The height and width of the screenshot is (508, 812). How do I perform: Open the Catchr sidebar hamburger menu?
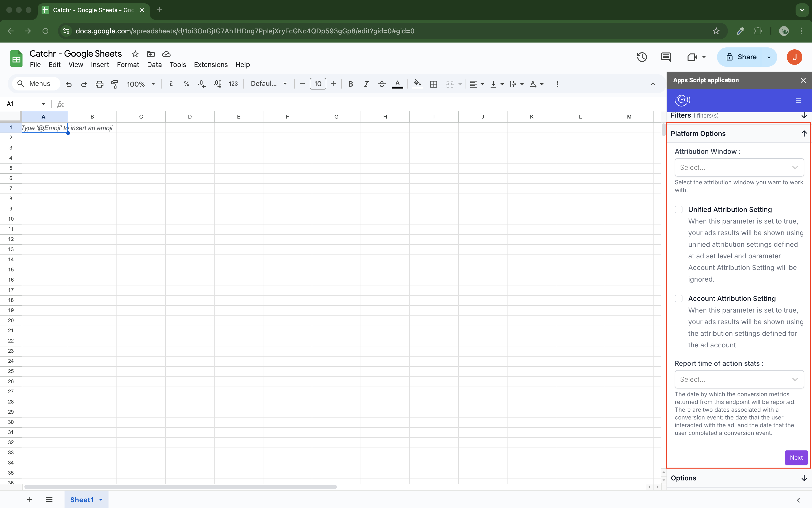click(798, 100)
